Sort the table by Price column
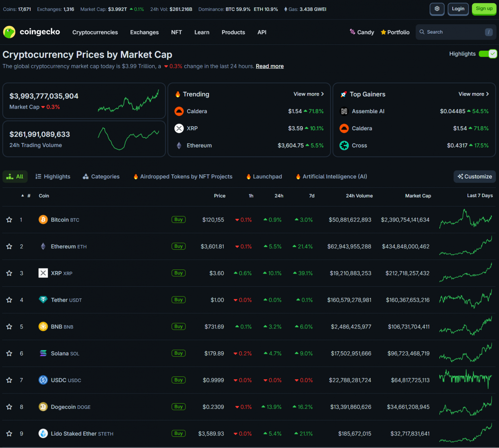The height and width of the screenshot is (448, 499). coord(219,196)
